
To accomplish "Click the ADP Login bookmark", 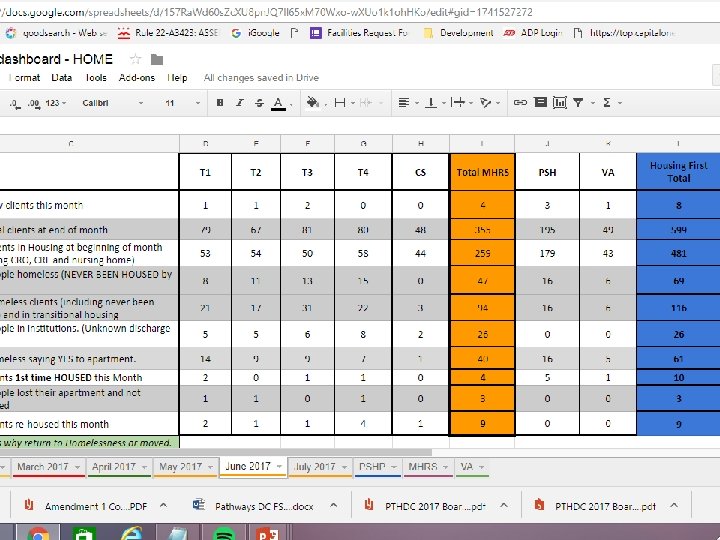I will click(x=533, y=33).
